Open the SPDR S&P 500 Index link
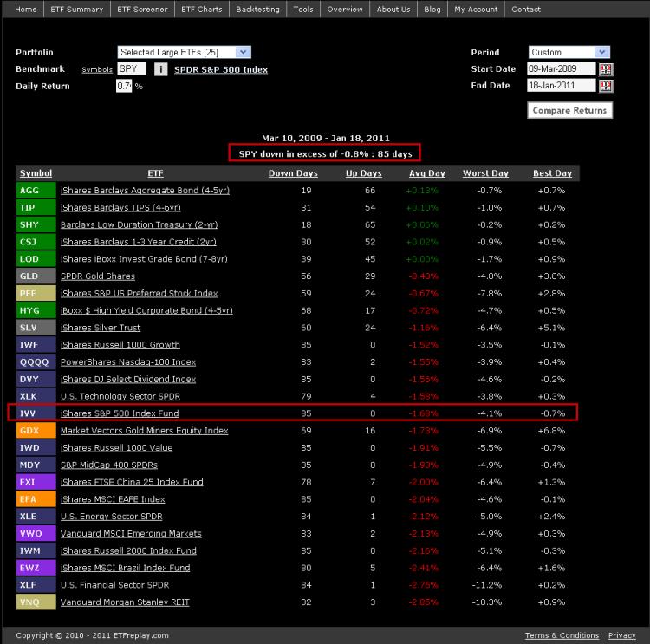This screenshot has width=650, height=644. coord(221,69)
